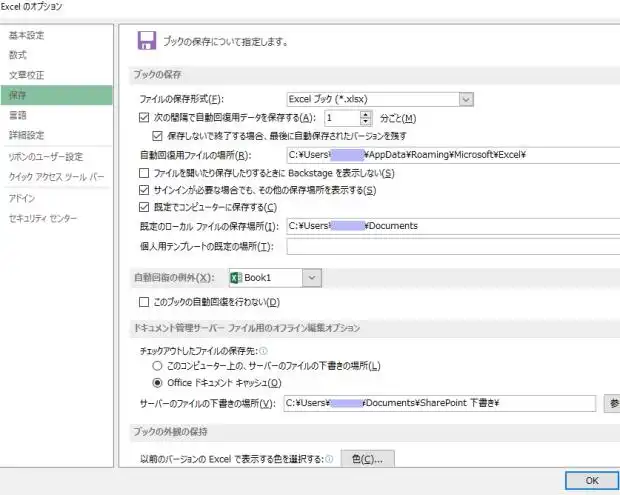Click the 色(C)... button
This screenshot has width=620, height=495.
367,459
